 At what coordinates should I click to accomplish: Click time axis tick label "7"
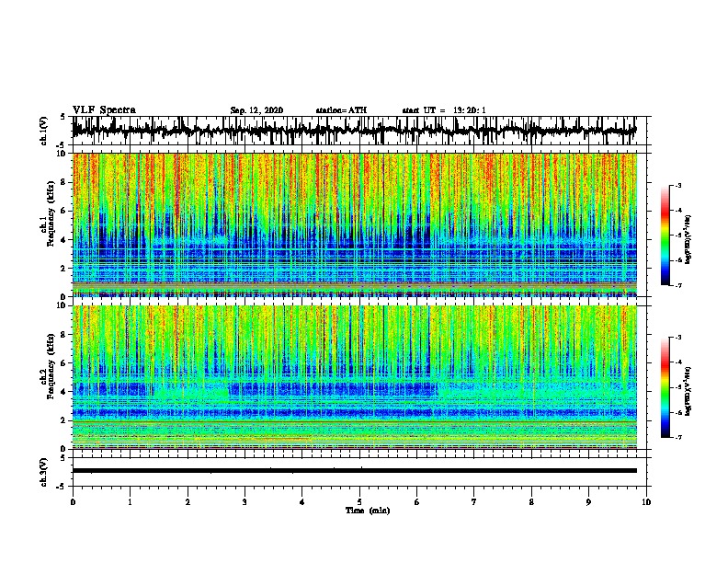tap(474, 502)
